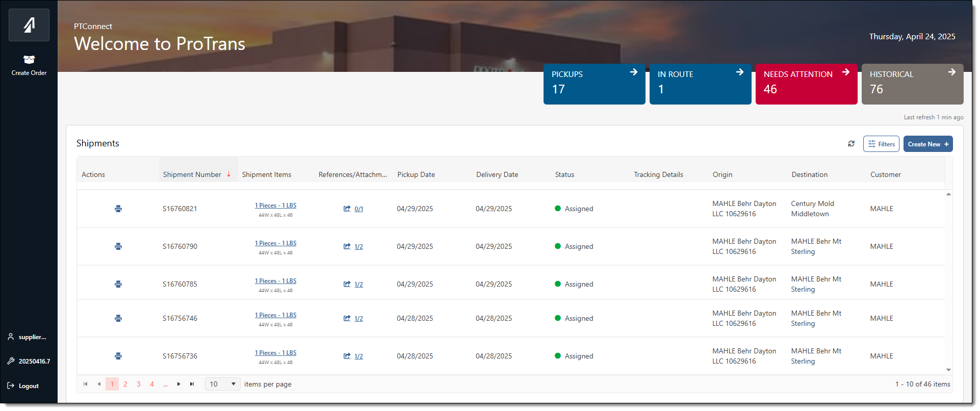Click the Pickup Date column header
This screenshot has height=411, width=980.
[416, 174]
